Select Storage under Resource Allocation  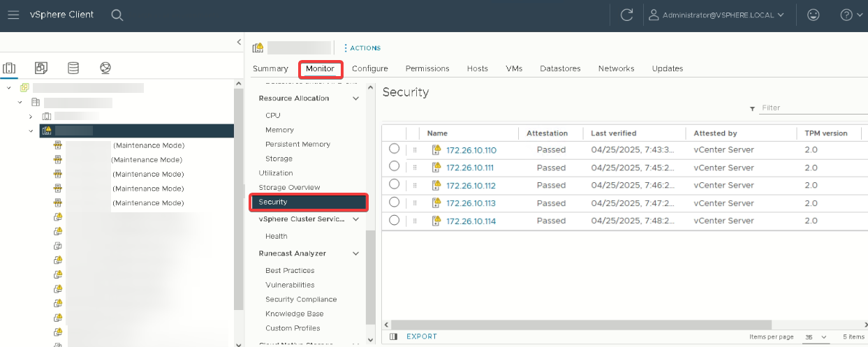click(x=279, y=158)
